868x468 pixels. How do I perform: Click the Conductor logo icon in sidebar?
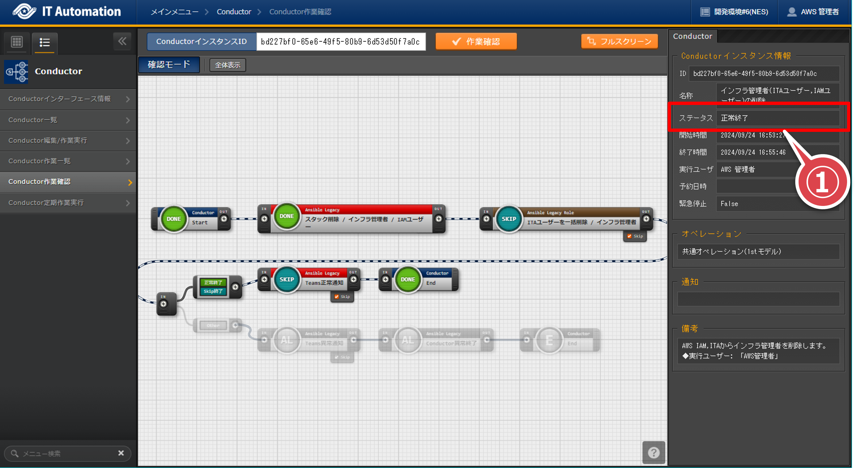point(17,71)
